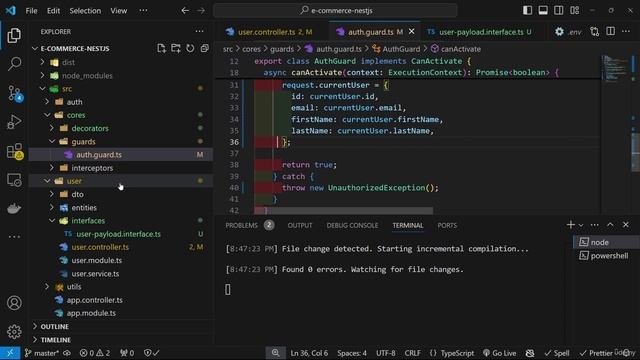Create a new file in Explorer
Image resolution: width=640 pixels, height=360 pixels.
tap(161, 49)
